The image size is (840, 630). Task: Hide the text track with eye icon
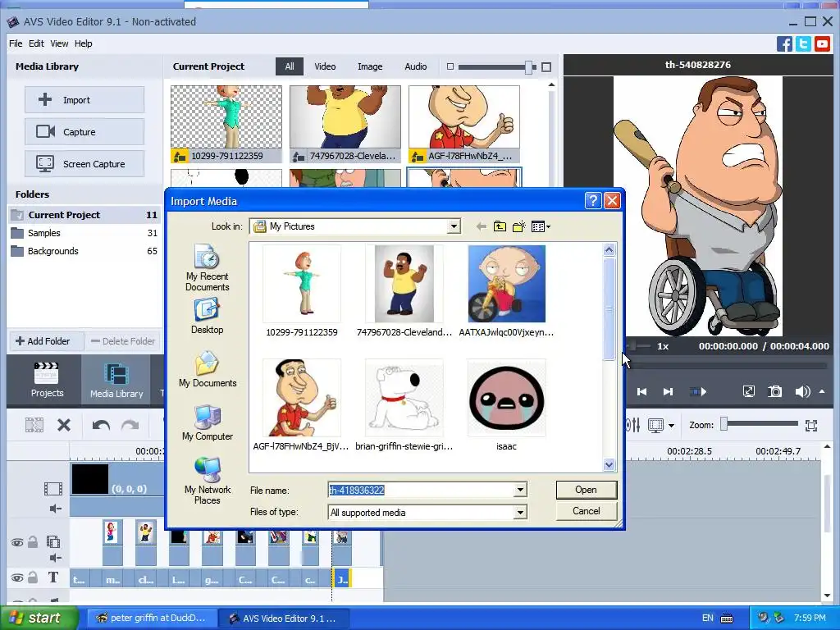pyautogui.click(x=17, y=578)
